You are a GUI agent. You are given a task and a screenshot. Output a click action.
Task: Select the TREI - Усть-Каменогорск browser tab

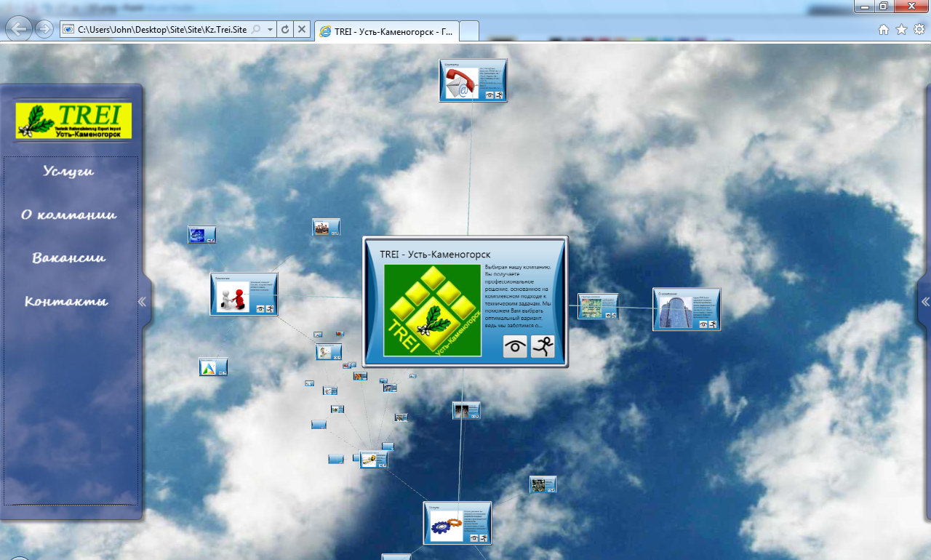(x=387, y=31)
